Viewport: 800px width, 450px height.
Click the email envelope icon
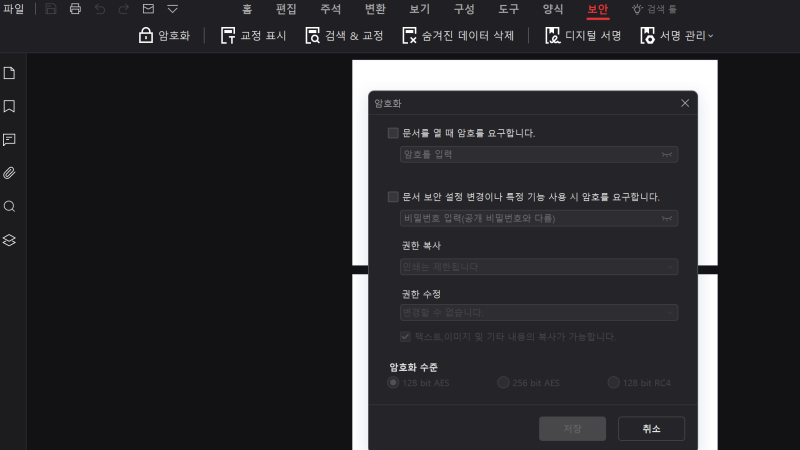pos(148,9)
